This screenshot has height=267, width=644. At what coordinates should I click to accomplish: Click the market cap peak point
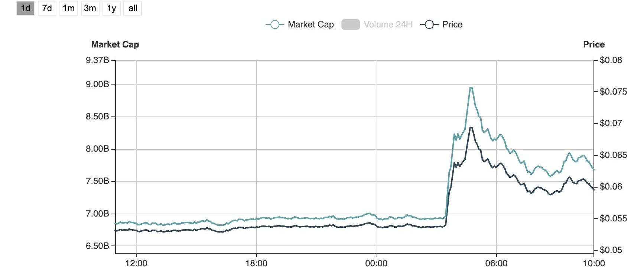(x=471, y=88)
